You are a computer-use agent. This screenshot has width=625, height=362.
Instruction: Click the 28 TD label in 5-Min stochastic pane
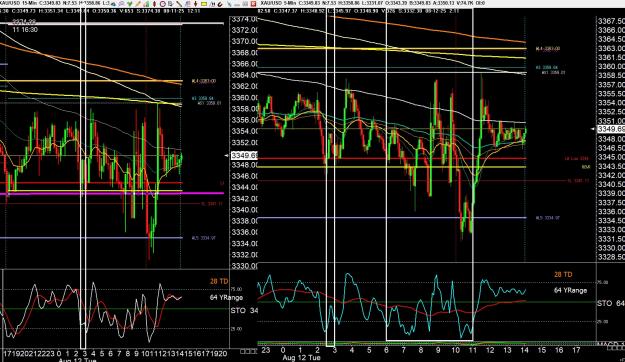click(x=563, y=275)
